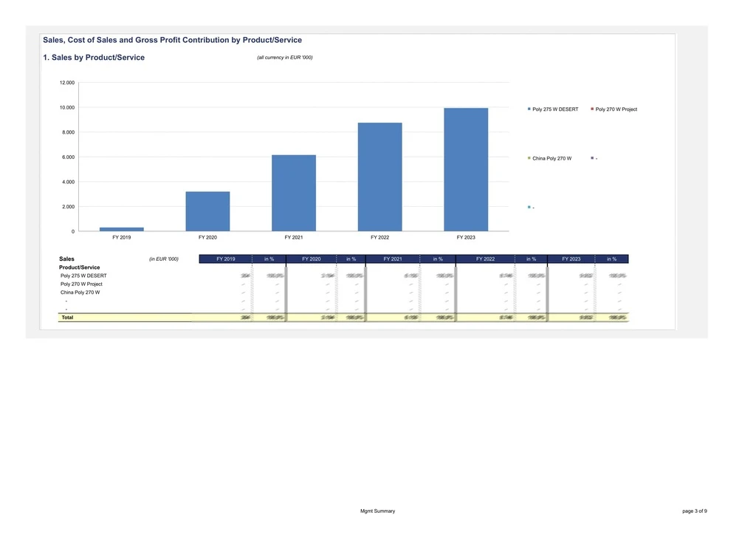Click the red Poly 270 W Project legend swatch
756x535 pixels.
coord(592,109)
